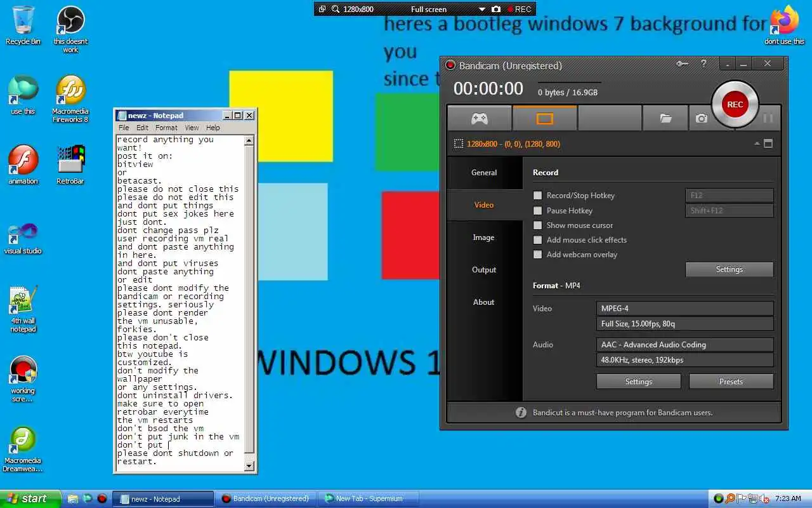
Task: Click red record icon in quick launch
Action: 102,498
